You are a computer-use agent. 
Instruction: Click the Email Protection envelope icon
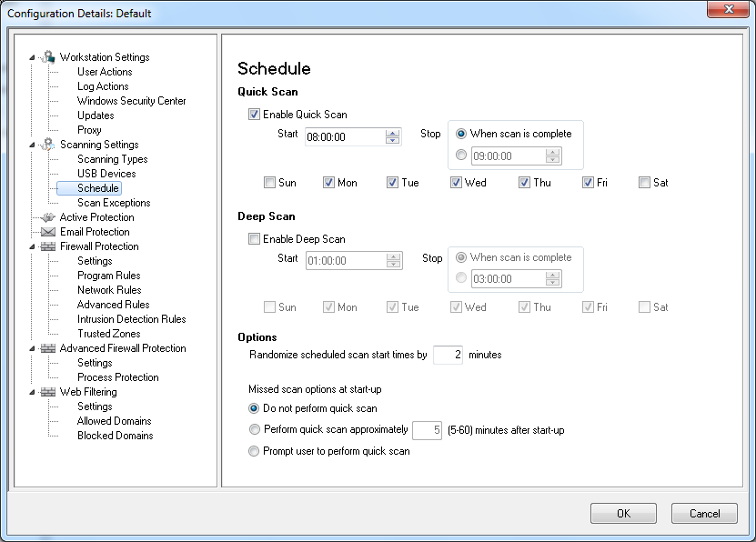coord(48,232)
